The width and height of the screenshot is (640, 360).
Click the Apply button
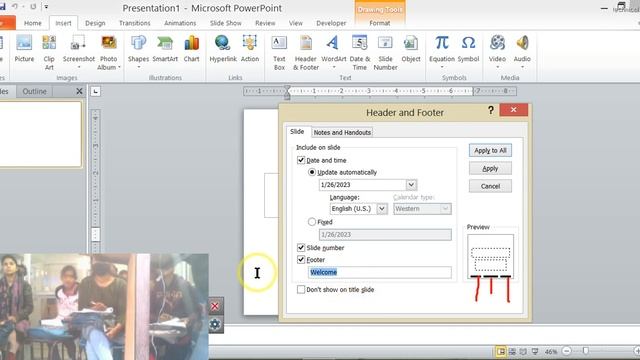coord(490,168)
